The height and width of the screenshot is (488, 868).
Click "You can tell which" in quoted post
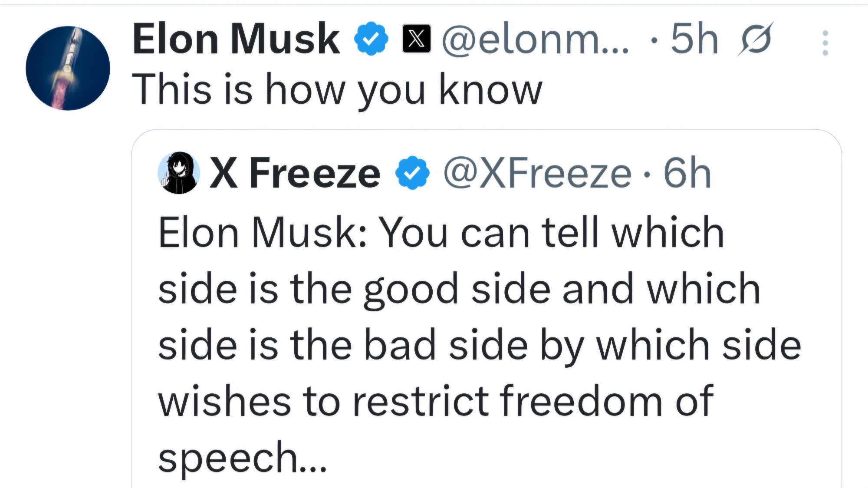tap(552, 233)
